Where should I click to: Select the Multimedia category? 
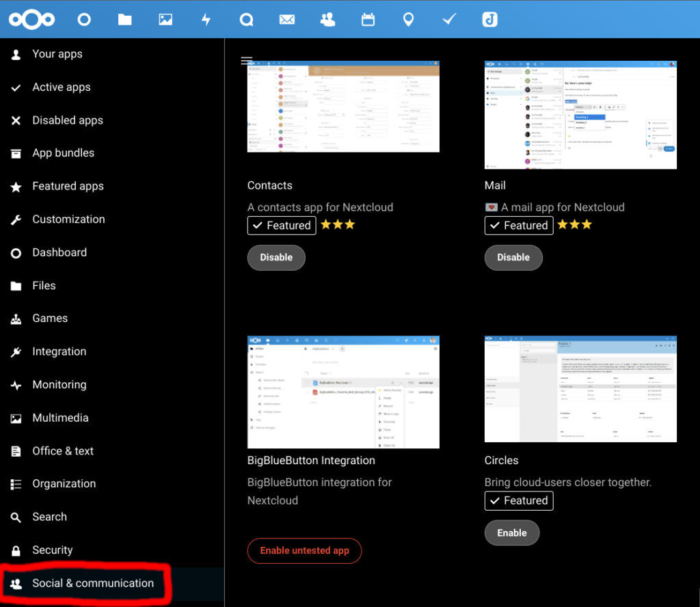point(111,418)
